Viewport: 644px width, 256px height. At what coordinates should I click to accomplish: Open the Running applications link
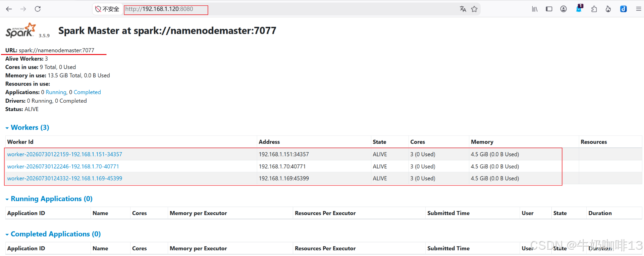pyautogui.click(x=56, y=92)
